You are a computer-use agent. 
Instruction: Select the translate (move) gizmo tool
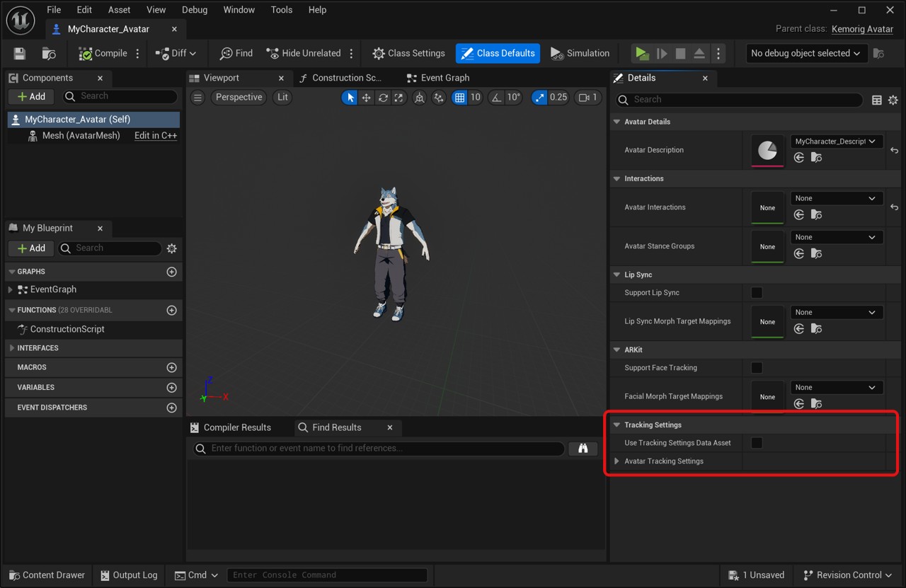(366, 98)
